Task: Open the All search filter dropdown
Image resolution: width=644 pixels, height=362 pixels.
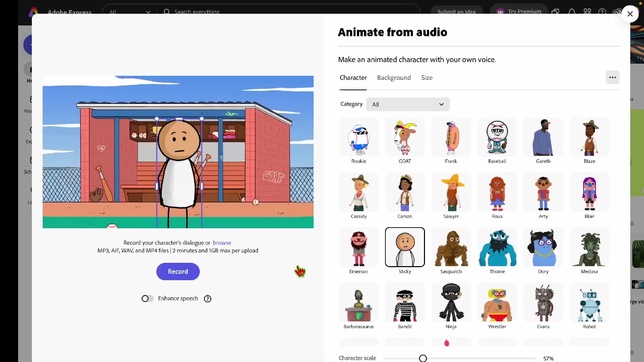Action: point(129,12)
